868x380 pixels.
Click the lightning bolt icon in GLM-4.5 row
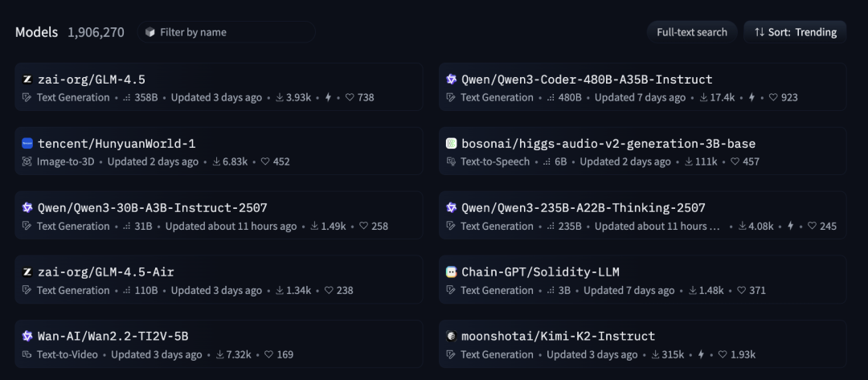coord(328,97)
